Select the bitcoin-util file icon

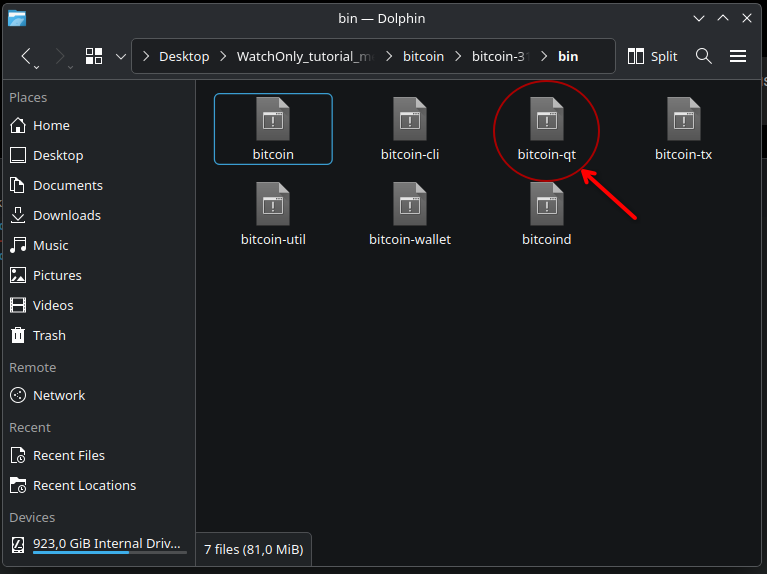(273, 204)
